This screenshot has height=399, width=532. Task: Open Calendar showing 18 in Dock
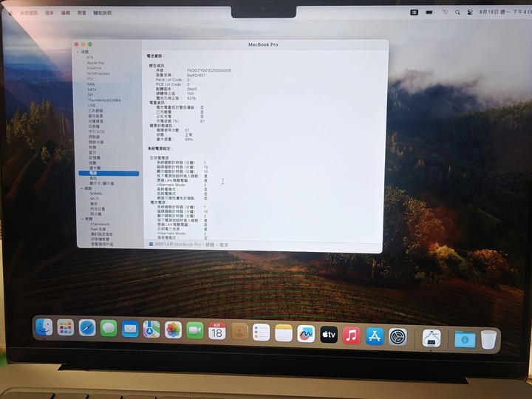217,332
